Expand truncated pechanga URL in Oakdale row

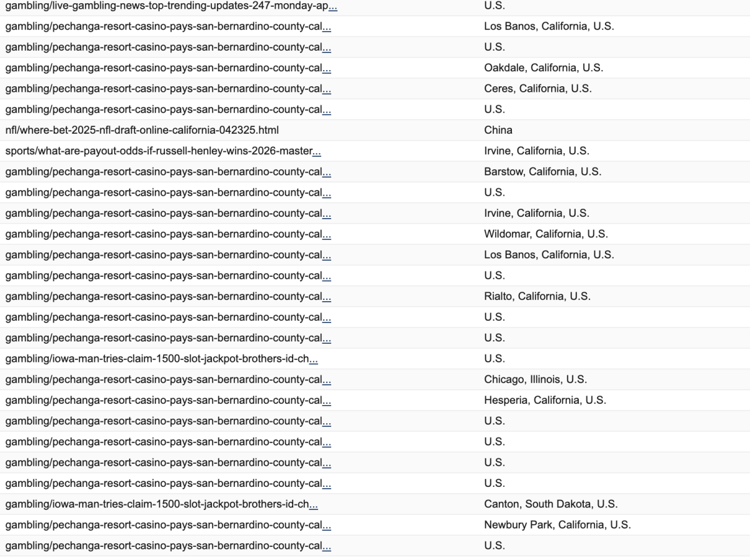(x=327, y=68)
